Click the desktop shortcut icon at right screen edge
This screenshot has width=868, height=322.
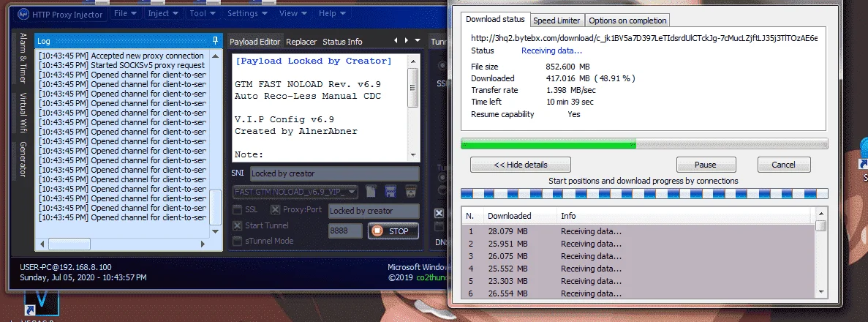(x=863, y=154)
